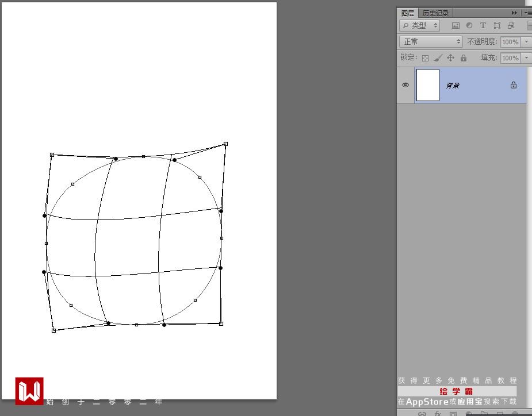Click the bottom-left corner warp handle
The image size is (532, 416).
click(x=53, y=330)
